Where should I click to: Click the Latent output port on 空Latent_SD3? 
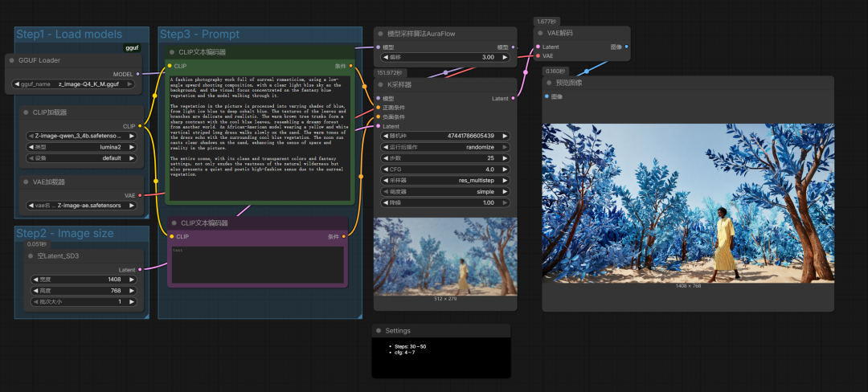(140, 269)
